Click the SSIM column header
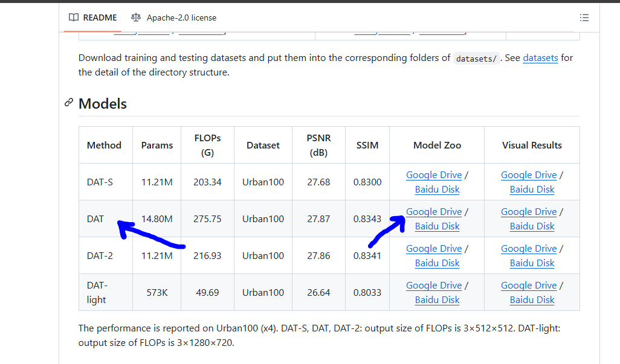This screenshot has height=364, width=620. click(367, 145)
